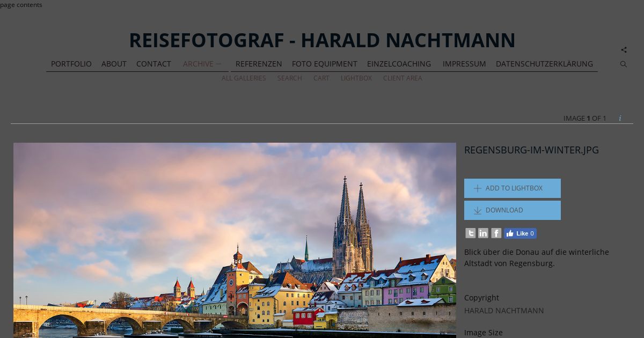This screenshot has width=644, height=338.
Task: Click the 'IMAGE 1 OF 1' counter
Action: tap(585, 119)
